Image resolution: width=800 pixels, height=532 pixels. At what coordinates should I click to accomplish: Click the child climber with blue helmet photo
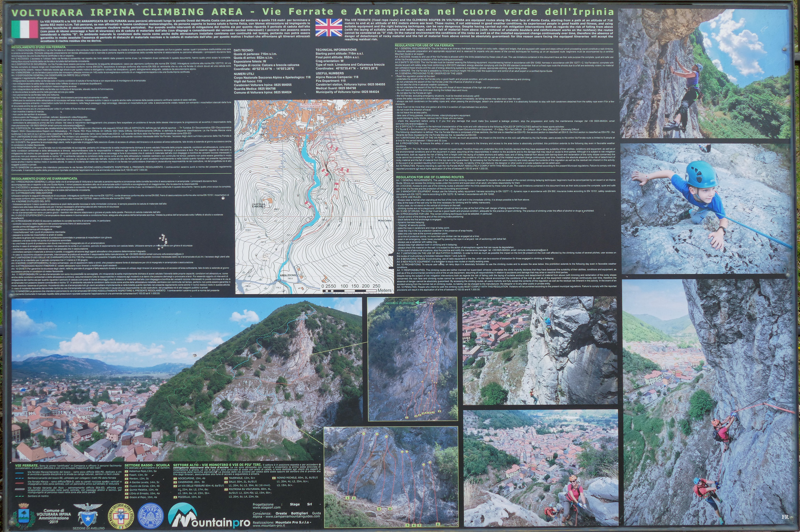(x=705, y=209)
